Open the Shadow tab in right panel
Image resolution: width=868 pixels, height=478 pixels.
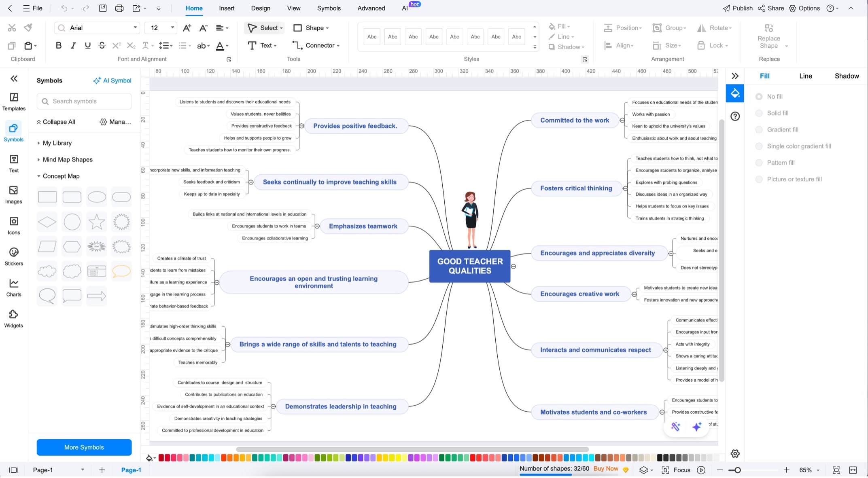(846, 76)
